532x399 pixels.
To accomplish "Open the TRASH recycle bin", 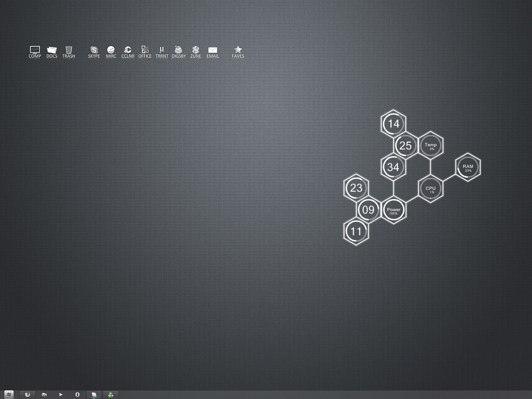I will tap(69, 52).
